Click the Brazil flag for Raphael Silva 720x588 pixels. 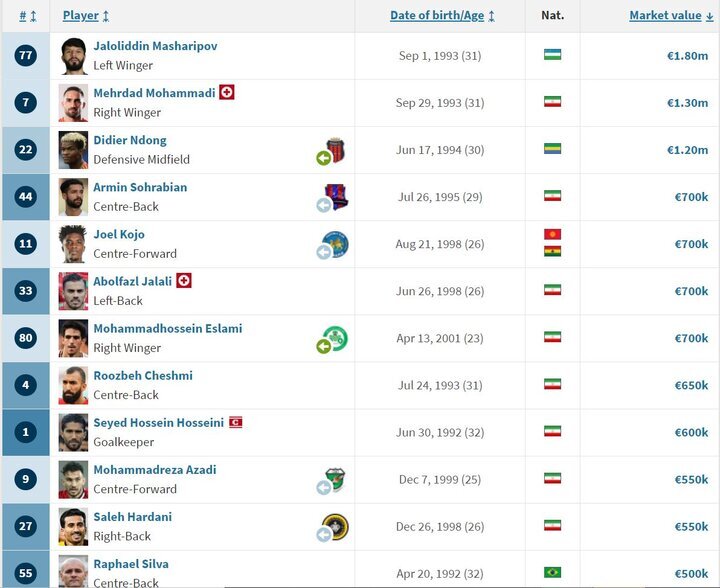click(x=552, y=572)
